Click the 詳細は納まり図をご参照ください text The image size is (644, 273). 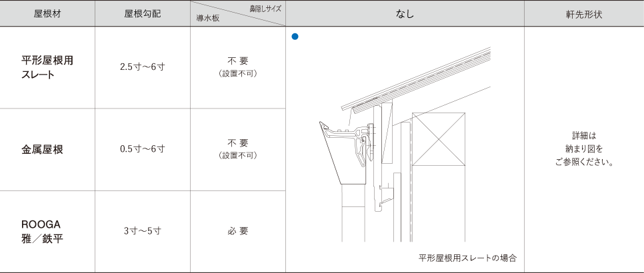tap(583, 148)
